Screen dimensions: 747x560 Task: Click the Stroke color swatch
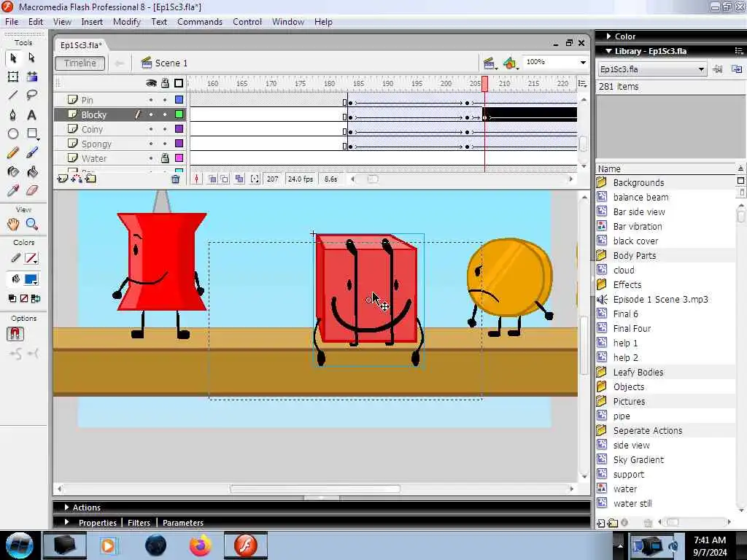coord(31,259)
